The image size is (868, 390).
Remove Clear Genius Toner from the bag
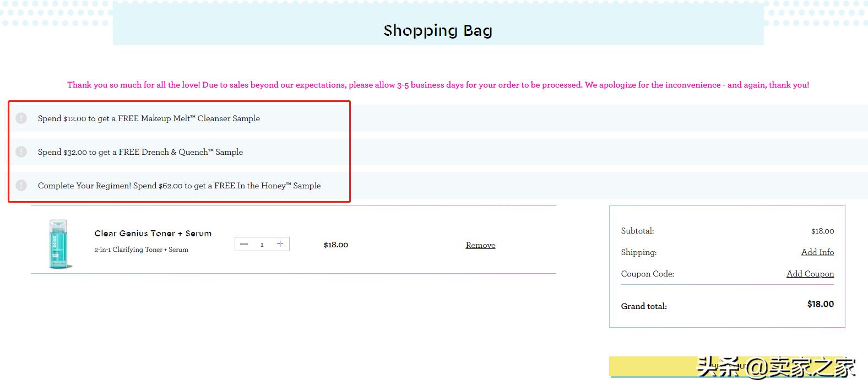tap(480, 245)
